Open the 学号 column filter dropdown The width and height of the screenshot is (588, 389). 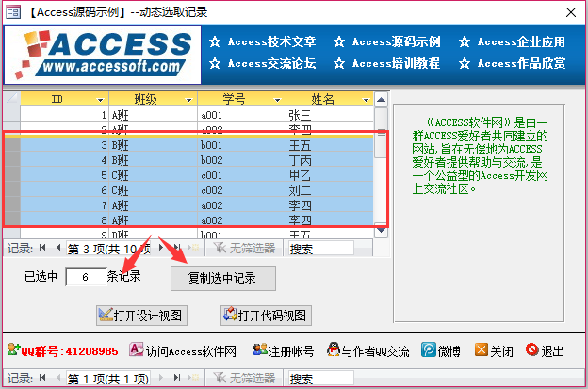click(277, 100)
